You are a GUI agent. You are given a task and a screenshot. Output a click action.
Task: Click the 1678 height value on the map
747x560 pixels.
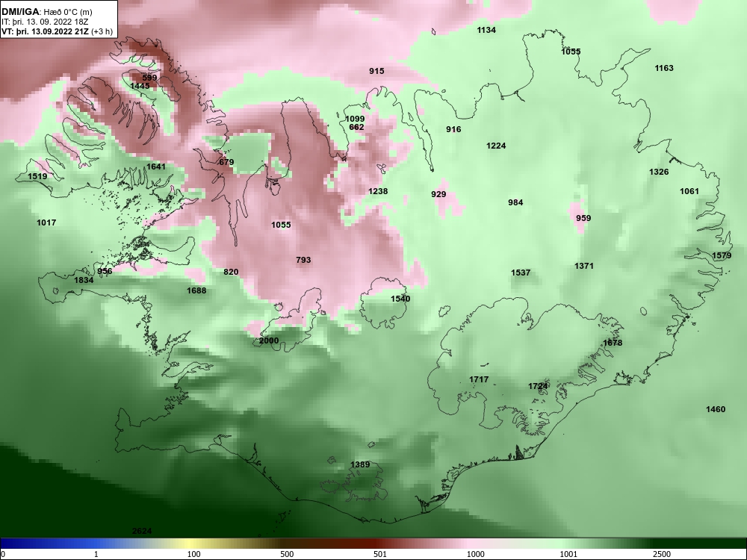click(x=613, y=343)
